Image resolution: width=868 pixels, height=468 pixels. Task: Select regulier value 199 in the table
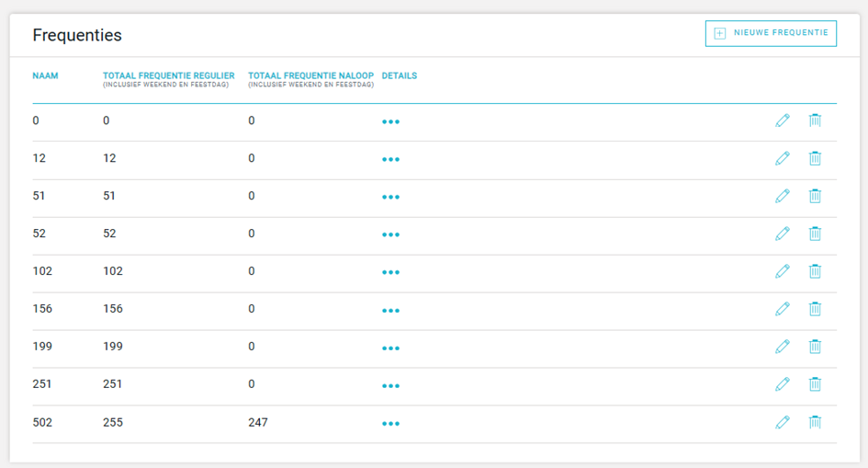click(113, 346)
